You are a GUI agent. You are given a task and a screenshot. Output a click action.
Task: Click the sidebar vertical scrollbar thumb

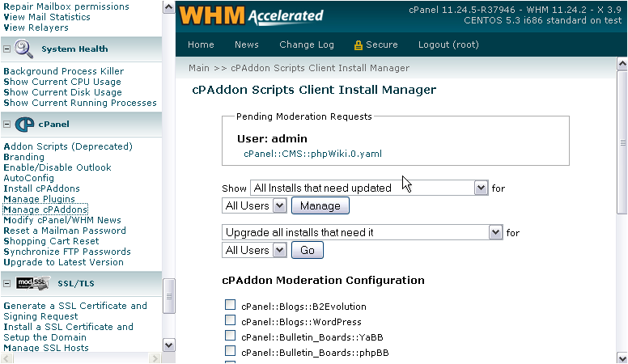pyautogui.click(x=168, y=296)
